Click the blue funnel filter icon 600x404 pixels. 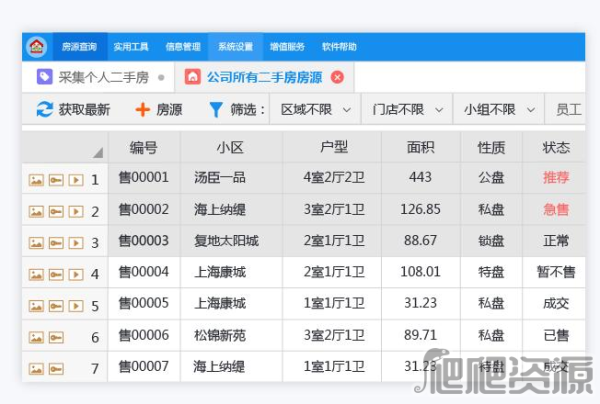[x=216, y=110]
